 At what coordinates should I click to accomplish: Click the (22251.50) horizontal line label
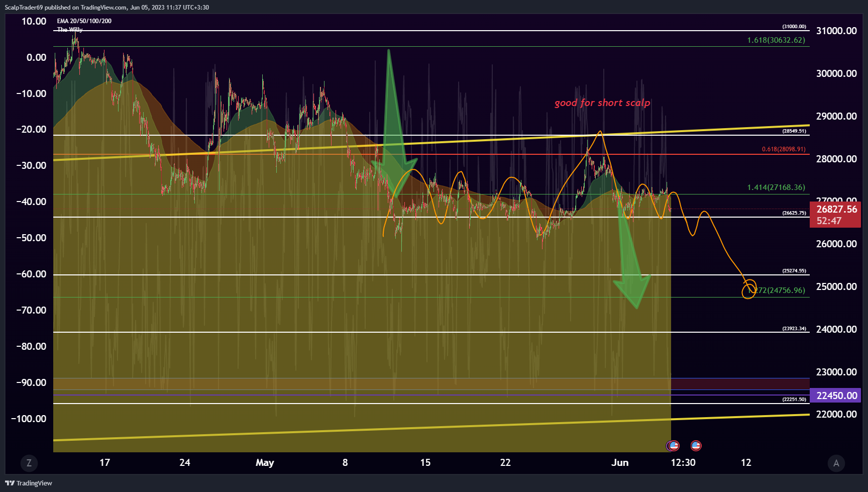794,400
